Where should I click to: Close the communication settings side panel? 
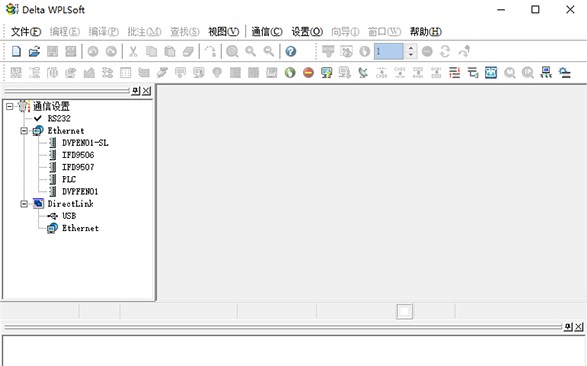[x=147, y=91]
